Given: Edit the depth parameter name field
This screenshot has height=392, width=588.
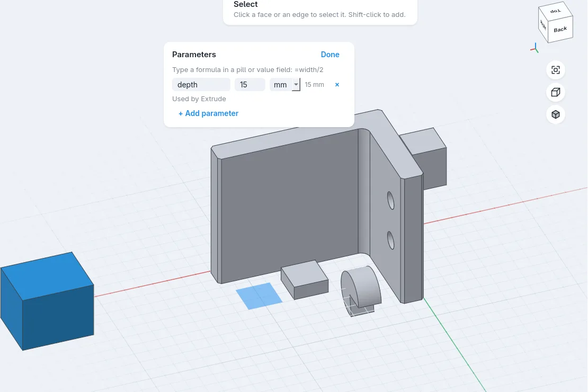Looking at the screenshot, I should (201, 85).
